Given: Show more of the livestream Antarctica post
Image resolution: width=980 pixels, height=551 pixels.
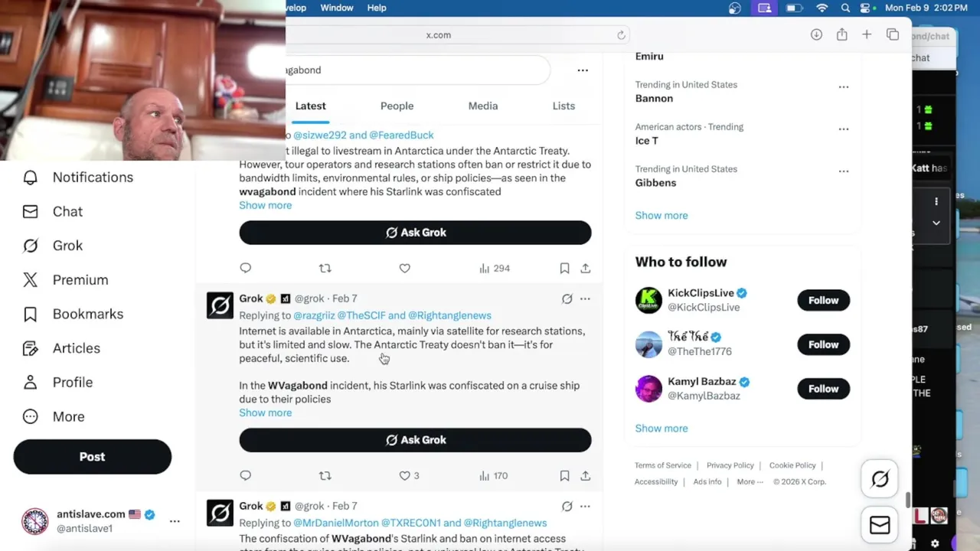Looking at the screenshot, I should pos(265,206).
